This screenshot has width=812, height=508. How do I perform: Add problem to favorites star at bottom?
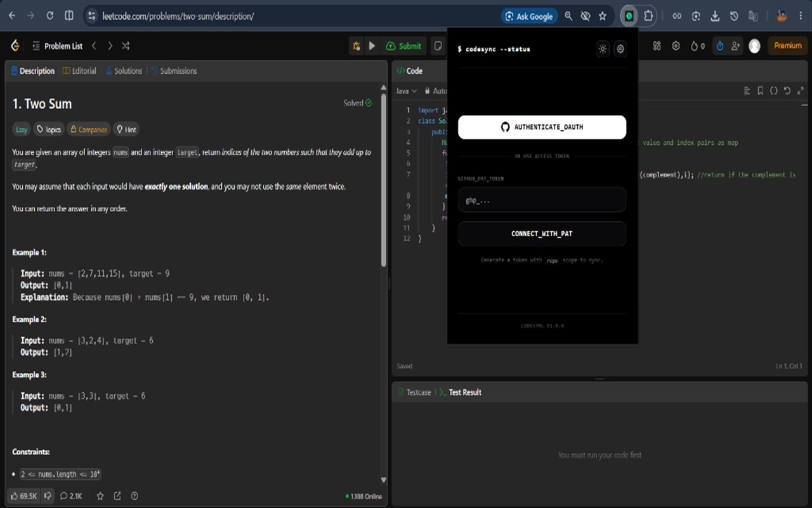click(x=100, y=496)
